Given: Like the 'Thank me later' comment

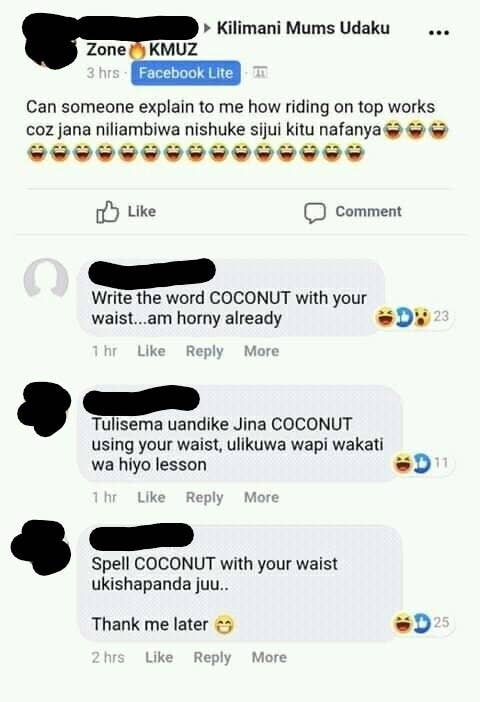Looking at the screenshot, I should 159,657.
